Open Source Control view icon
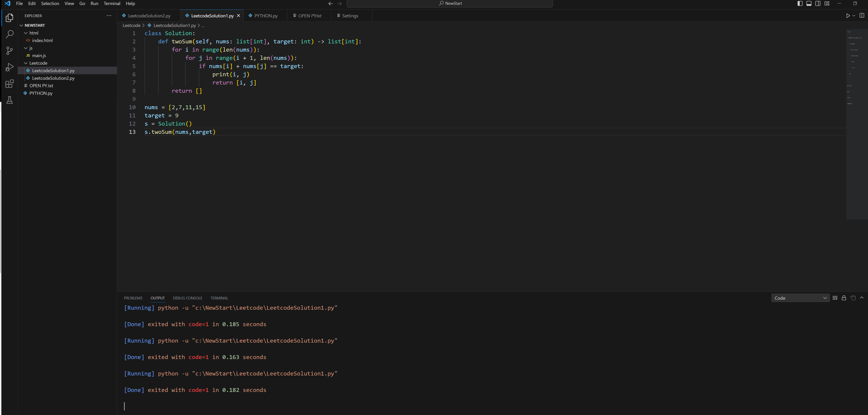The image size is (868, 415). (x=9, y=51)
